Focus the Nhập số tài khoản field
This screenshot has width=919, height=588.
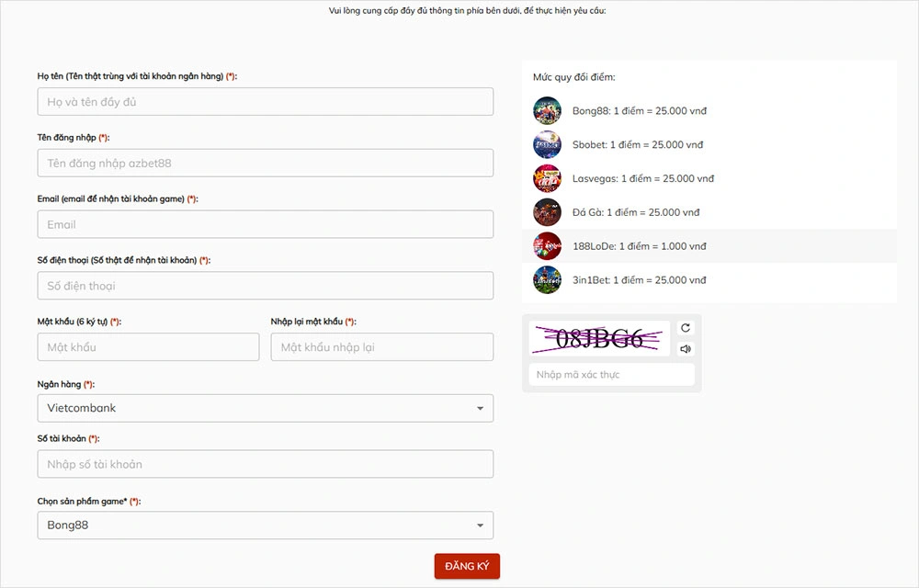pyautogui.click(x=266, y=464)
